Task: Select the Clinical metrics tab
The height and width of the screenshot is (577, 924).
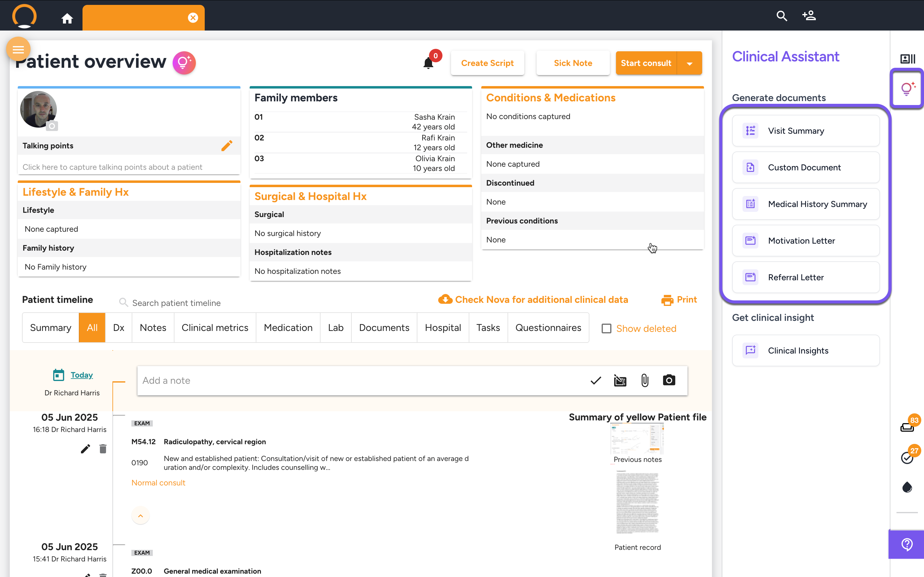Action: [x=215, y=328]
